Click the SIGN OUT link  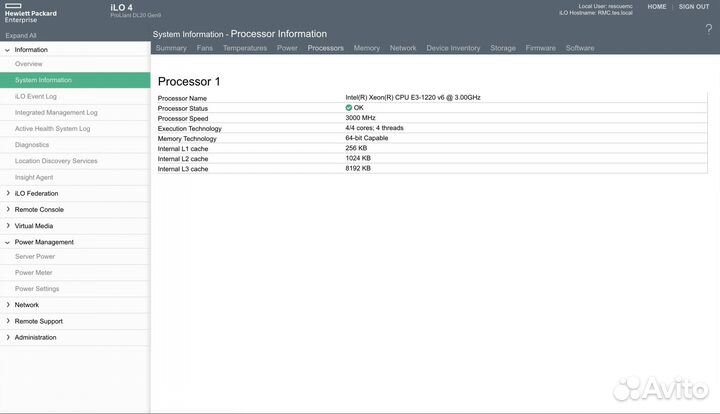(694, 7)
